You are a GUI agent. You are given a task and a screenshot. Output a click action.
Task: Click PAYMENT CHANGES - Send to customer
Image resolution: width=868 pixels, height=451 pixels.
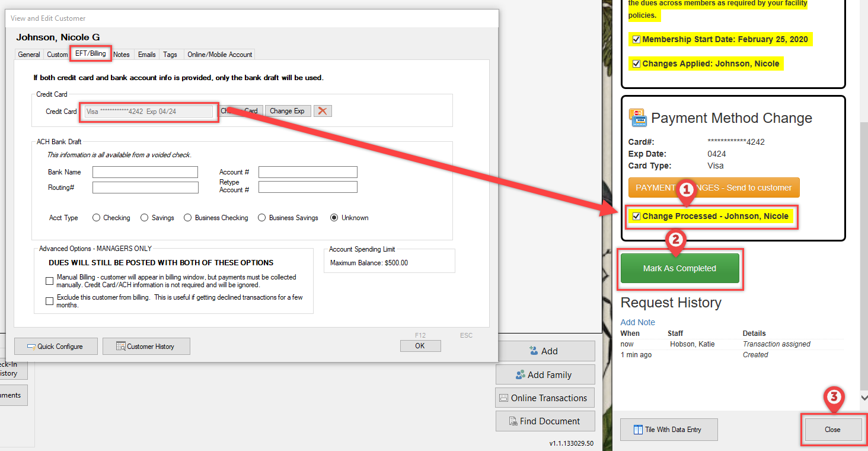click(714, 188)
